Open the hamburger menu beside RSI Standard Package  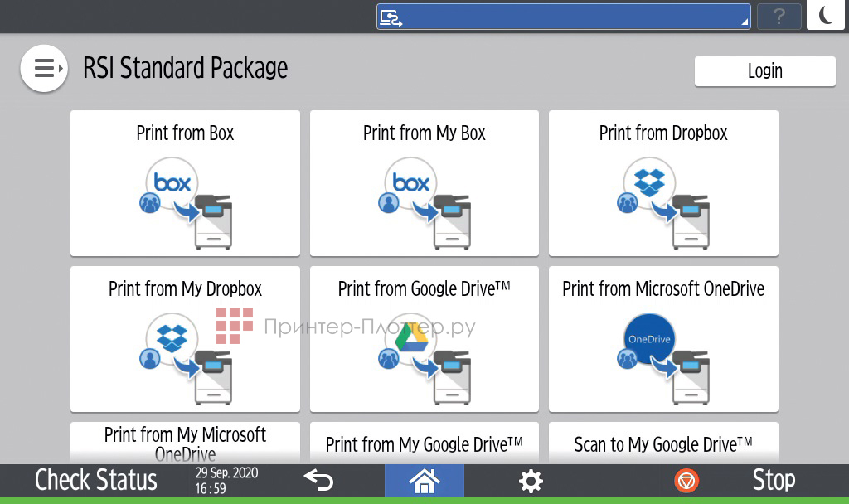coord(44,68)
